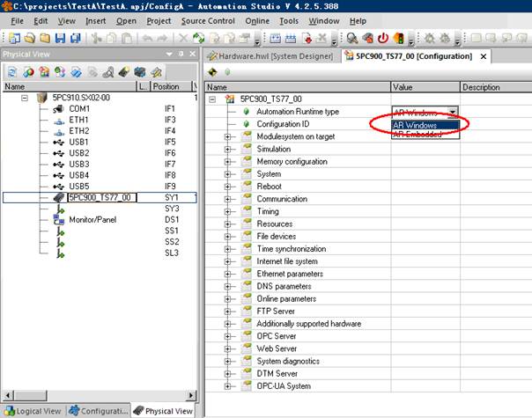Click the red power/warm restart toolbar icon

click(383, 39)
